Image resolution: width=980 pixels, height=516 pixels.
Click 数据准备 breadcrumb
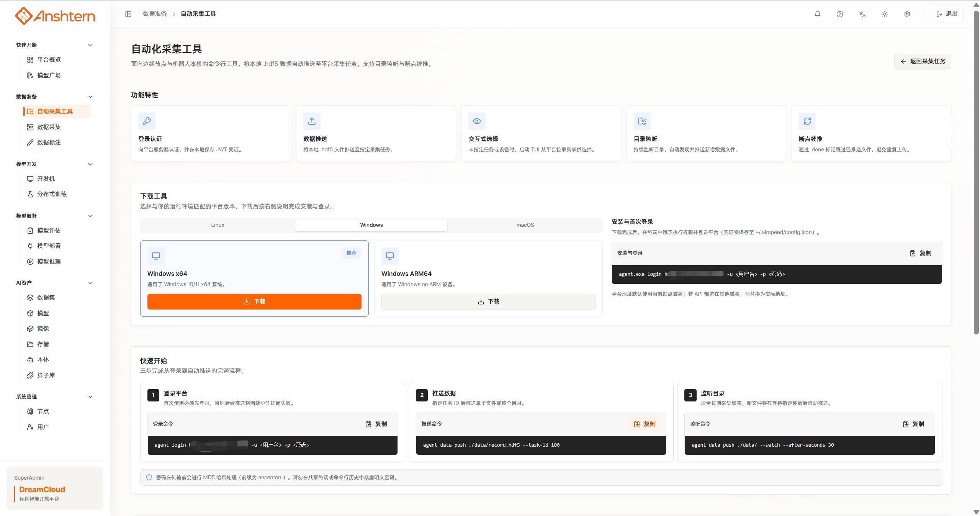(155, 14)
